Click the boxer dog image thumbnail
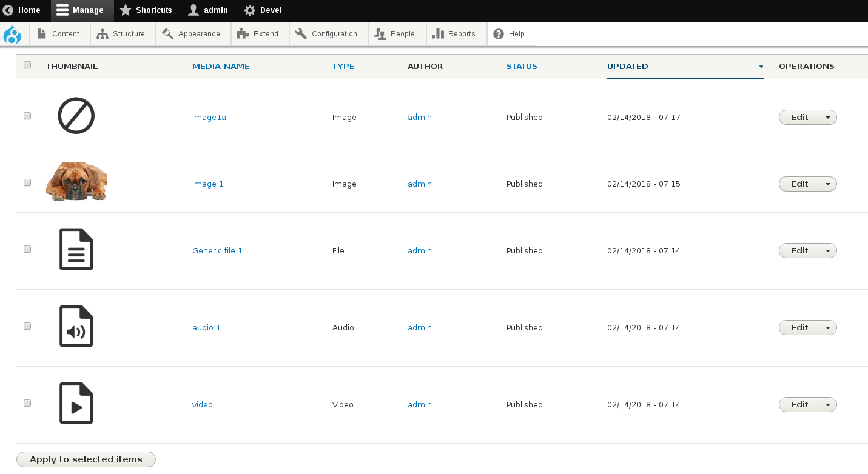The width and height of the screenshot is (868, 474). coord(76,182)
